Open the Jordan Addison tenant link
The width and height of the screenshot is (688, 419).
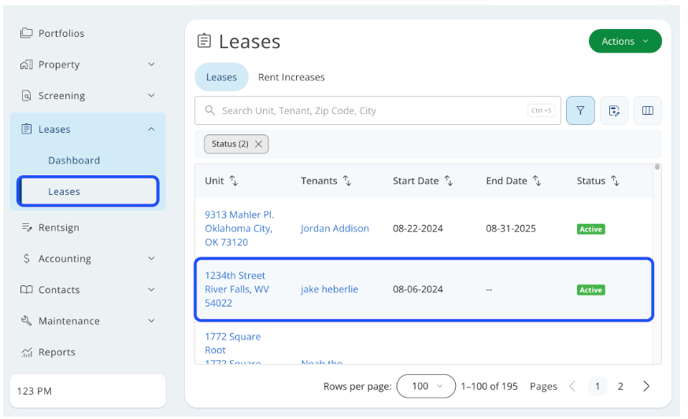(x=334, y=229)
